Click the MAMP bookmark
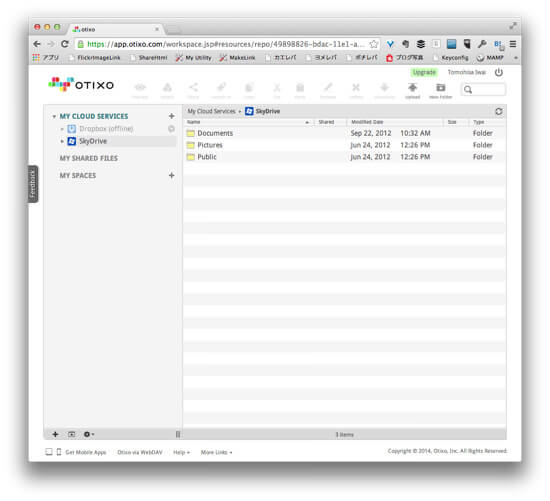 [x=490, y=58]
